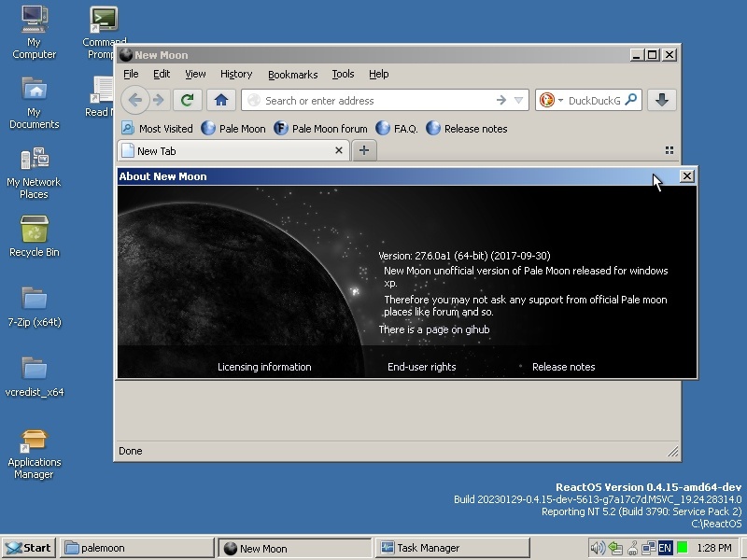The height and width of the screenshot is (560, 747).
Task: Minimize the New Moon window
Action: [x=636, y=55]
